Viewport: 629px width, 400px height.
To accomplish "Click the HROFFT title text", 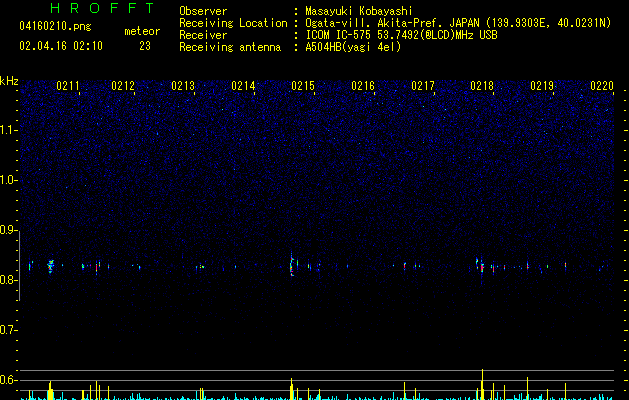I will [x=103, y=8].
